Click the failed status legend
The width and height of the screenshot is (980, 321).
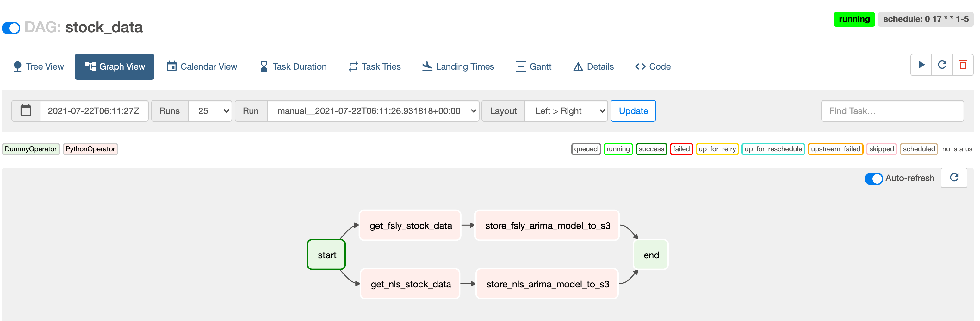pyautogui.click(x=681, y=149)
